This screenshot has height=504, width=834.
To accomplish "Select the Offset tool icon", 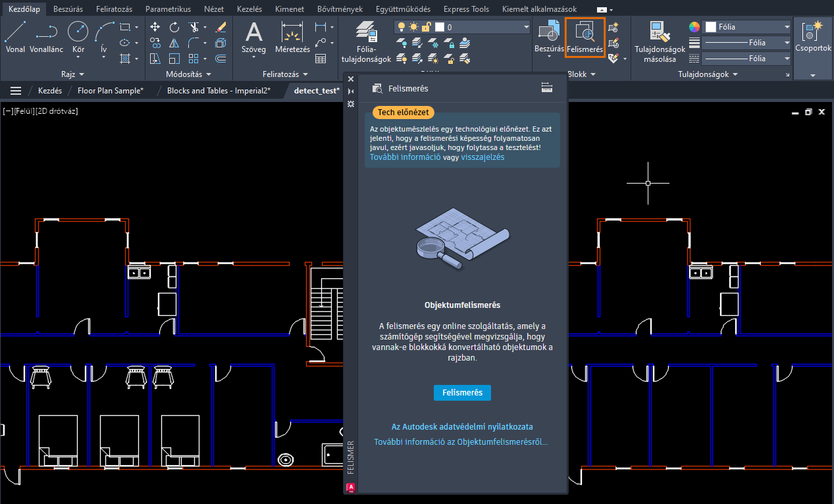I will click(221, 59).
